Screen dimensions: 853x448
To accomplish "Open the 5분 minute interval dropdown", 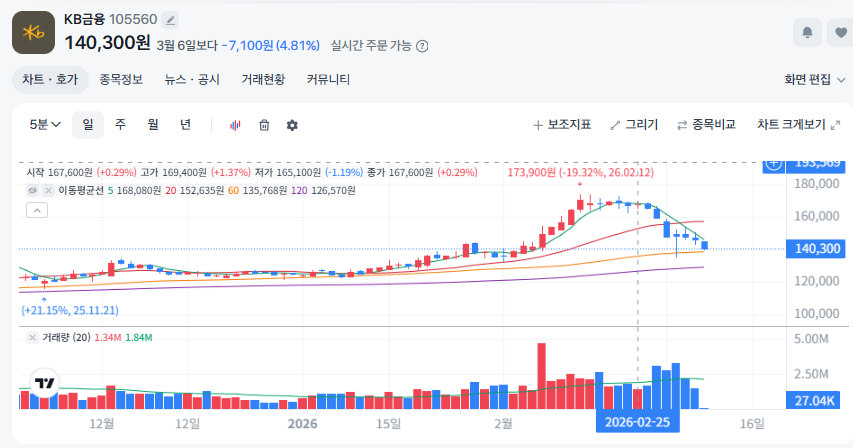I will tap(45, 125).
